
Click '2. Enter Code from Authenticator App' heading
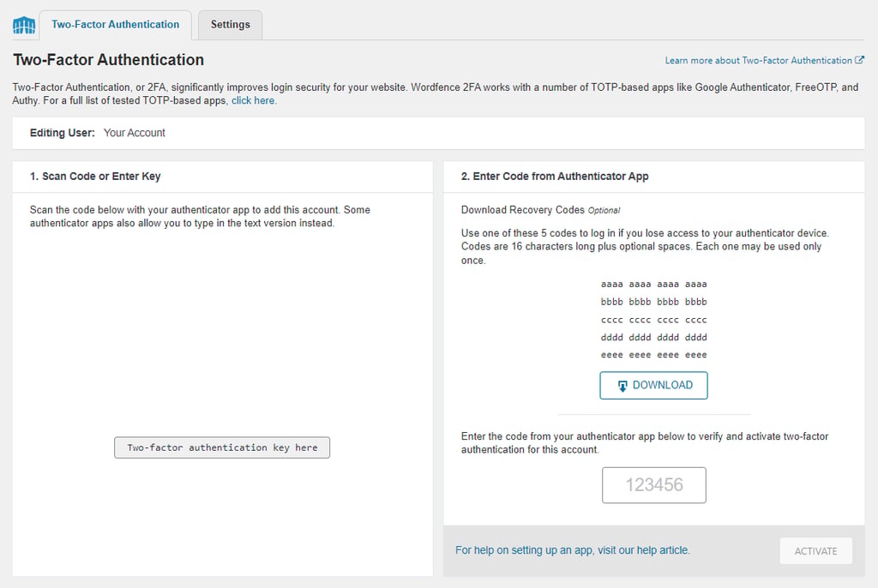coord(555,177)
